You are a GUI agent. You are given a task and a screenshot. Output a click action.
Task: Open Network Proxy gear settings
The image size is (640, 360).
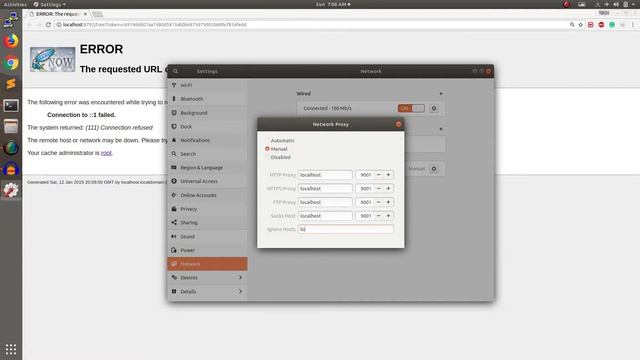434,169
